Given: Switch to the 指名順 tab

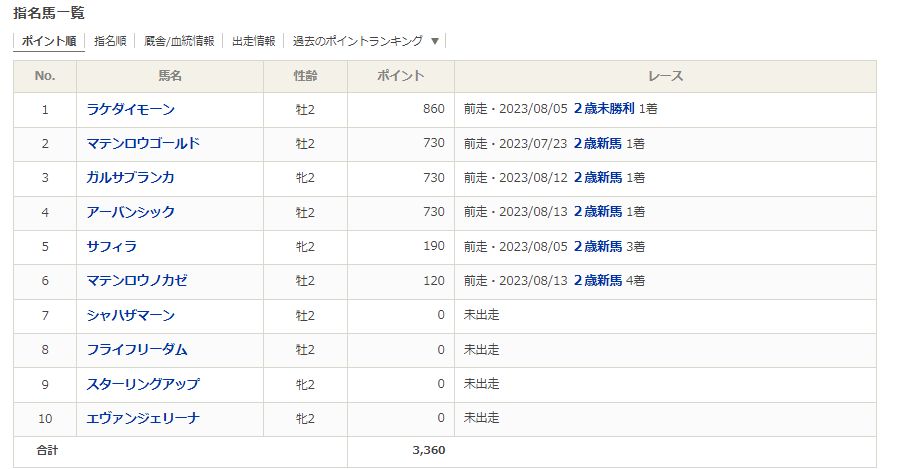Looking at the screenshot, I should pyautogui.click(x=110, y=41).
